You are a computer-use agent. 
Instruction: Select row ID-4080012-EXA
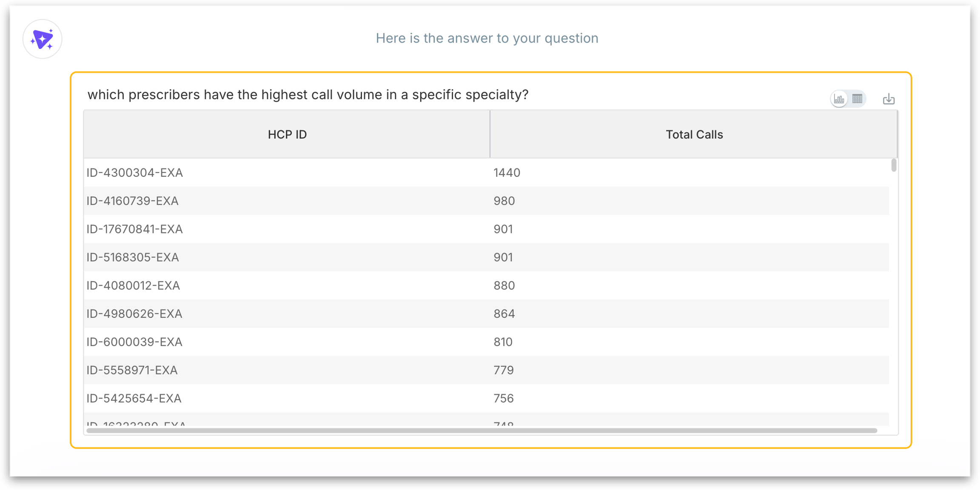click(133, 286)
